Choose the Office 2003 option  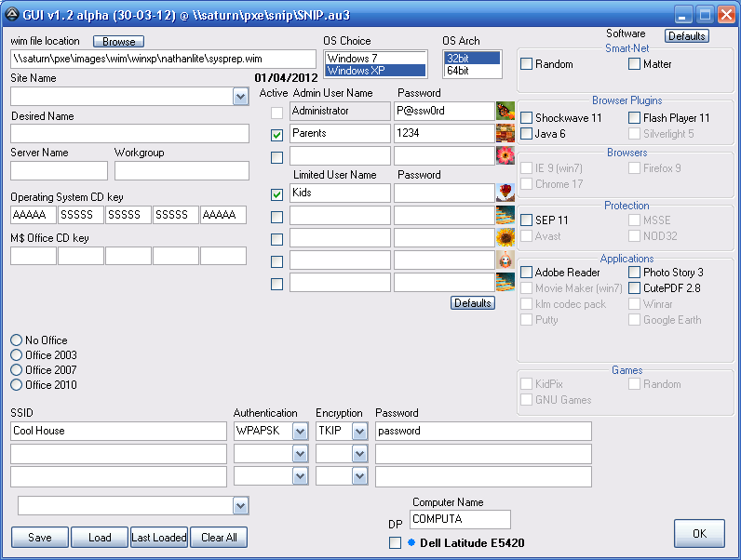[17, 354]
